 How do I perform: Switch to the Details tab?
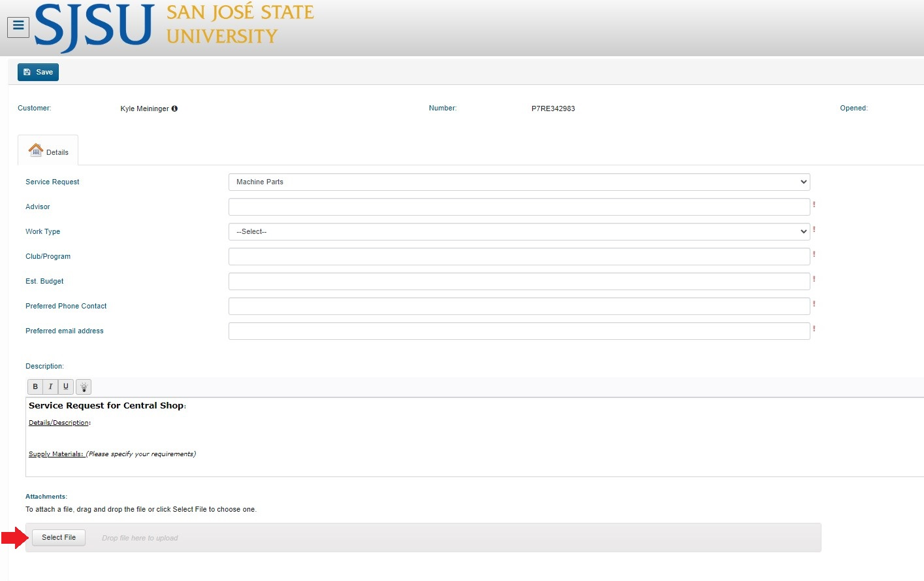coord(48,151)
